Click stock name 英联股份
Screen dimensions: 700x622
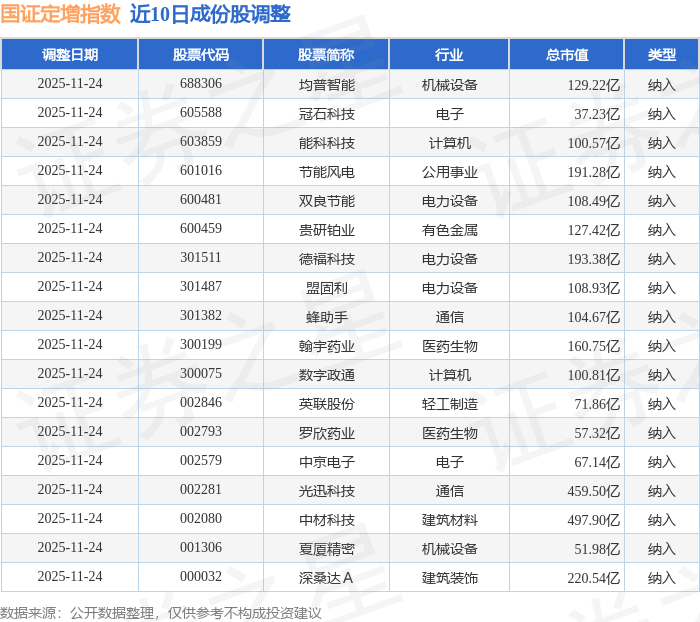[x=327, y=404]
